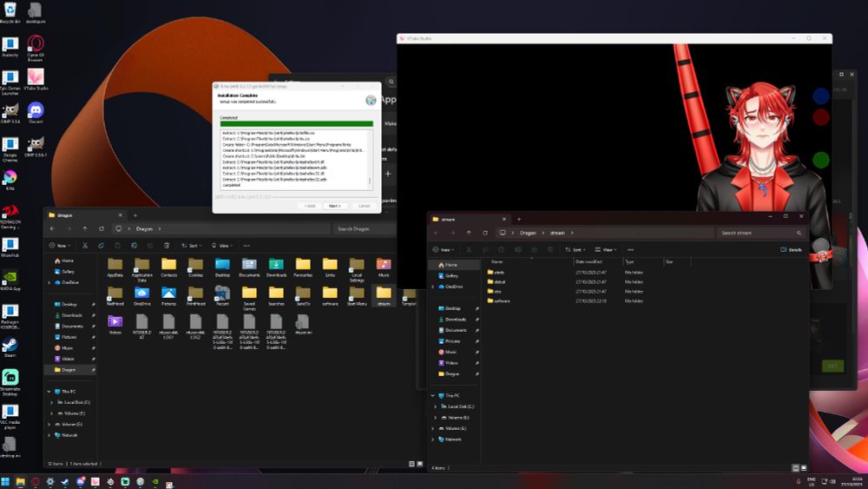Go up one level in Dragon window
868x489 pixels.
point(85,228)
